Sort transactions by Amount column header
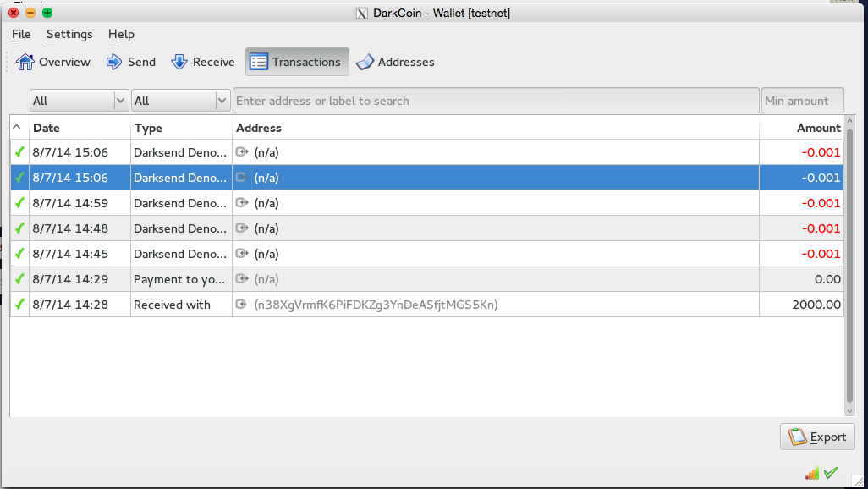The image size is (868, 489). pyautogui.click(x=801, y=128)
